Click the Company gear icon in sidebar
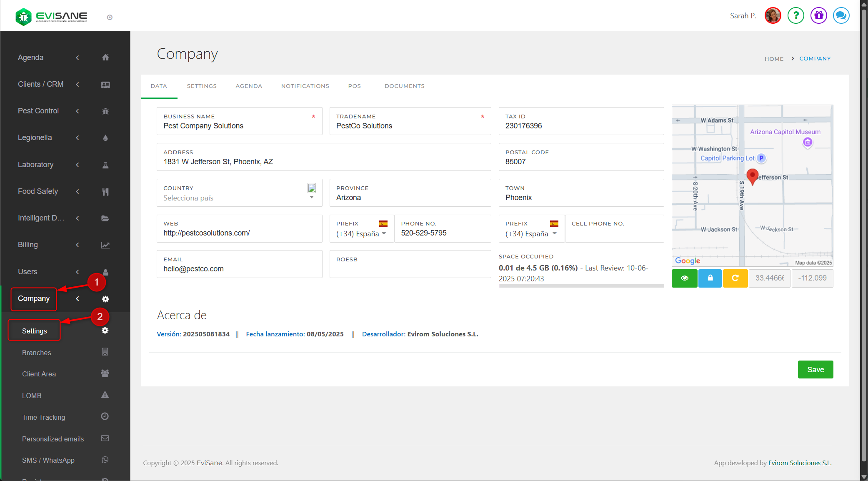The height and width of the screenshot is (481, 868). point(105,299)
